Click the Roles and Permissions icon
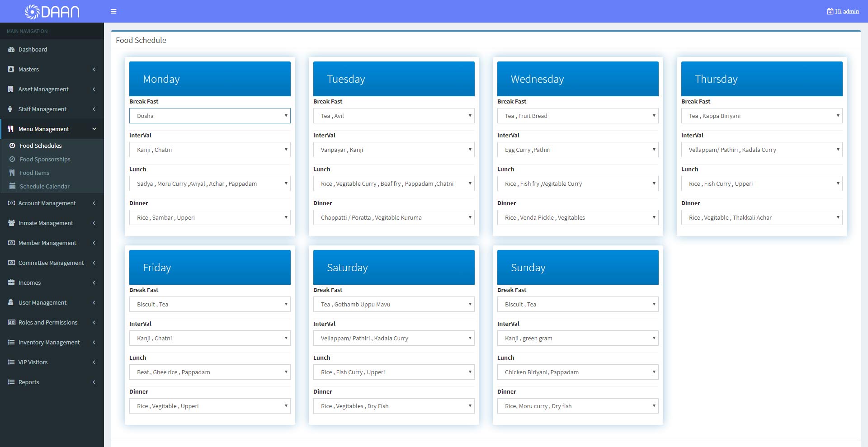 11,322
